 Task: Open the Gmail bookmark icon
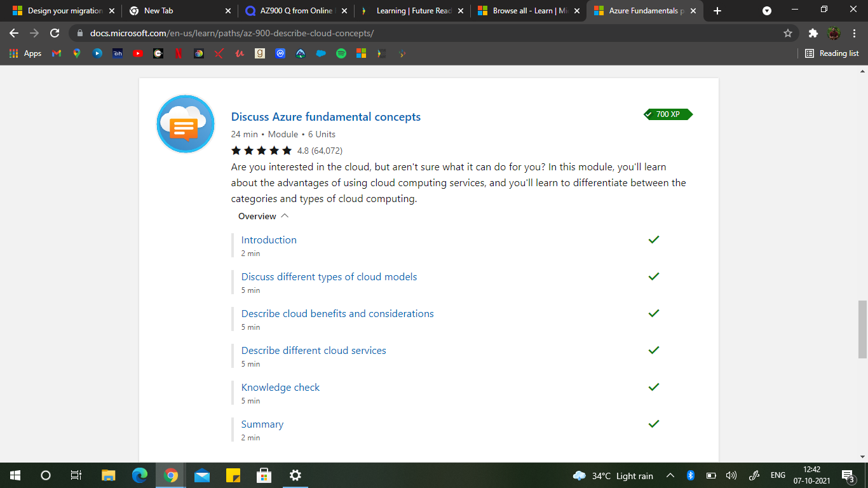coord(57,53)
